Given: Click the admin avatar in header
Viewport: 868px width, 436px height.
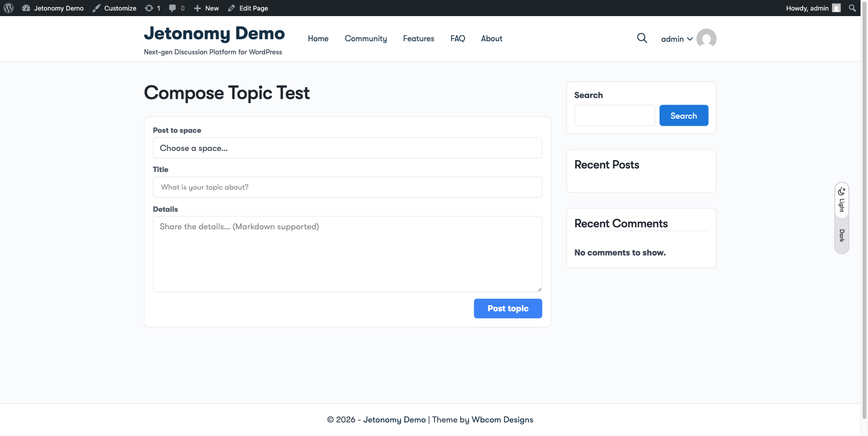Looking at the screenshot, I should pyautogui.click(x=706, y=39).
